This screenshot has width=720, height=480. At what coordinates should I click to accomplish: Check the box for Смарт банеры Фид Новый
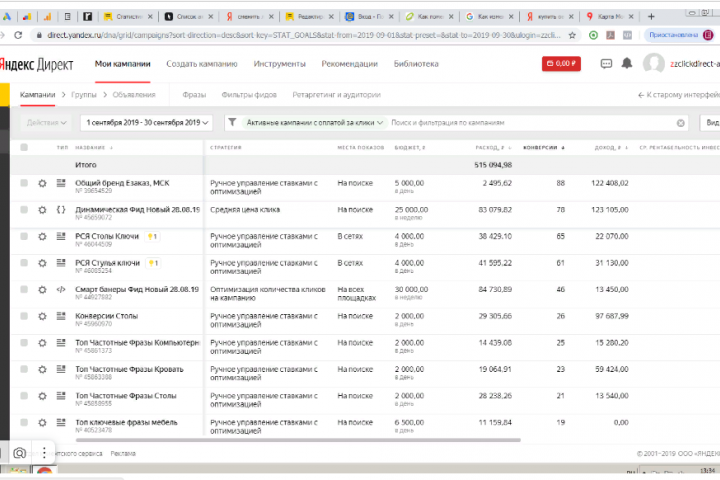(x=24, y=289)
